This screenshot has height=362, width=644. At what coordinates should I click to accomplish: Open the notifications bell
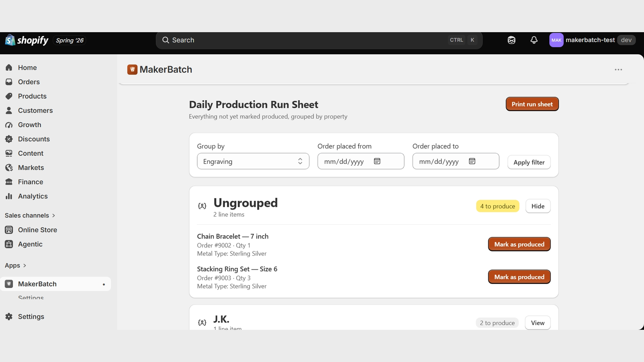[534, 40]
